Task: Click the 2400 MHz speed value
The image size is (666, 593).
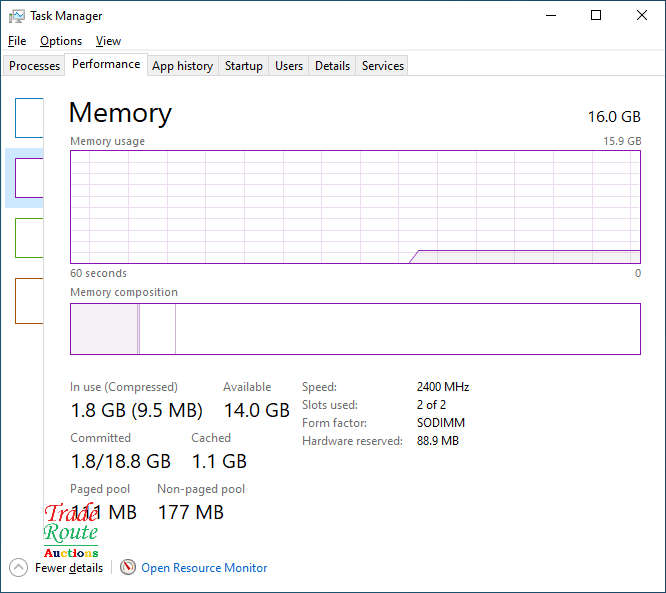Action: 443,387
